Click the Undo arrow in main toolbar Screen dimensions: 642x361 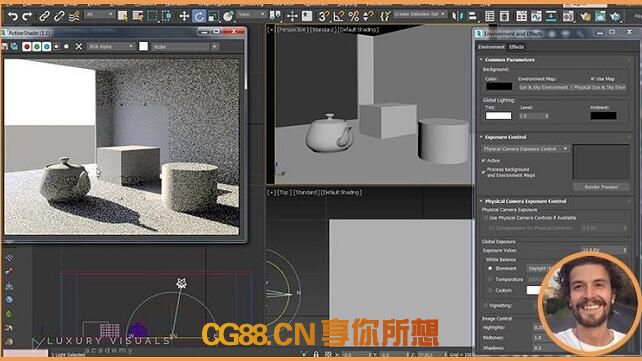pos(13,16)
